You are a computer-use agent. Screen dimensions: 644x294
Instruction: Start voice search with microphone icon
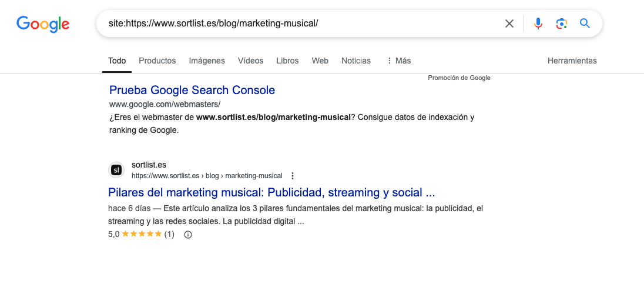[538, 24]
